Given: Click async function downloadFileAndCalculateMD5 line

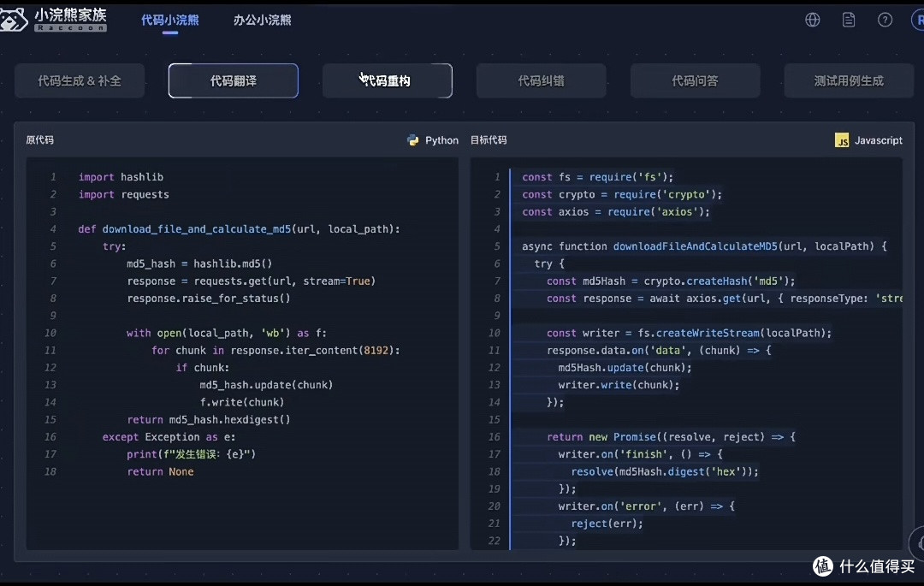Looking at the screenshot, I should pyautogui.click(x=704, y=246).
